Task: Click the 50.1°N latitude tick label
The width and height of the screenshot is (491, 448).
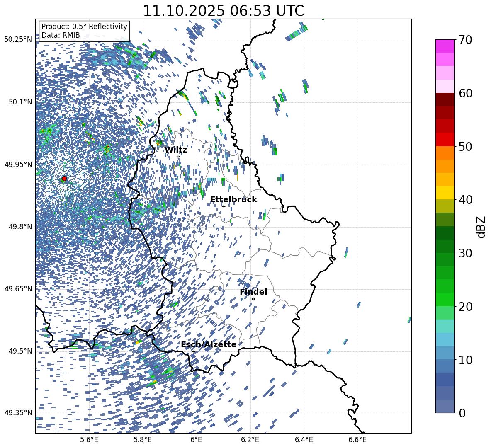Action: (x=20, y=102)
